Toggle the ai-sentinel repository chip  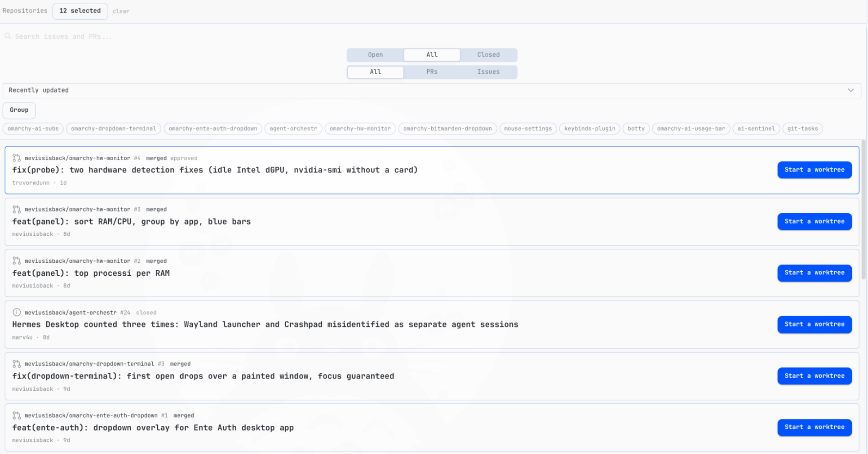coord(756,129)
